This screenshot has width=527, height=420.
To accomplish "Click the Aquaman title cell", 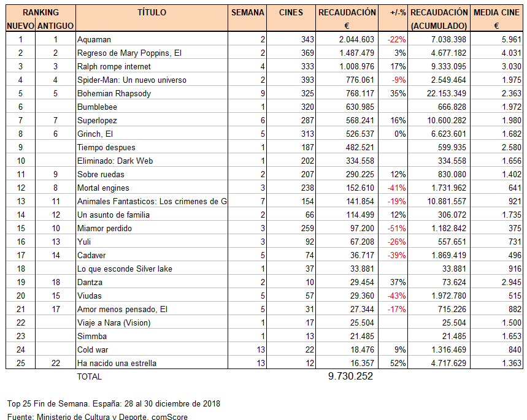I will pyautogui.click(x=94, y=40).
